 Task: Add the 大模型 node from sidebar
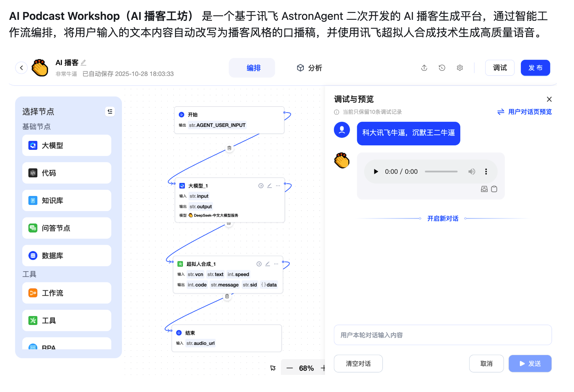(x=67, y=145)
